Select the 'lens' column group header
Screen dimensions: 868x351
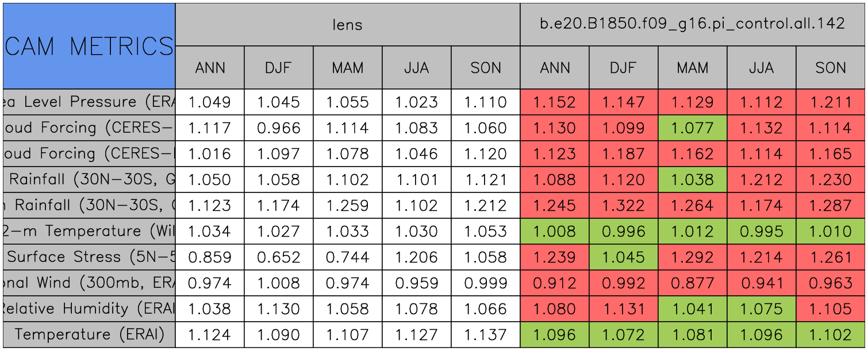point(347,24)
